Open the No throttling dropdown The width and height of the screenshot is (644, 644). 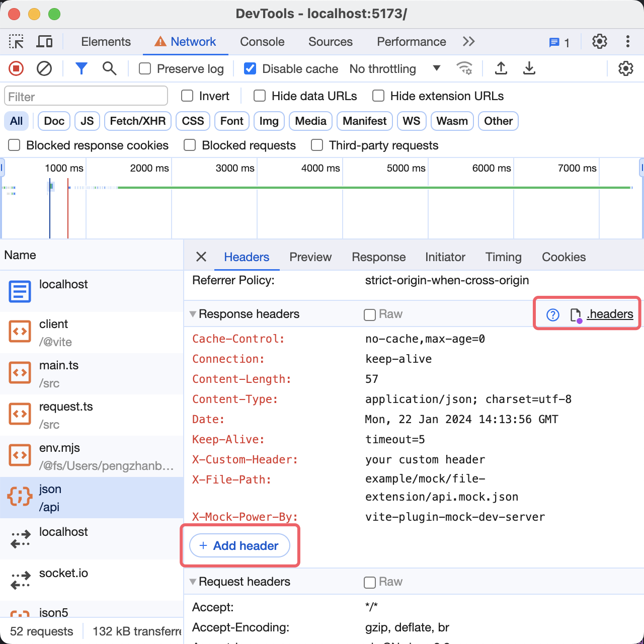[394, 68]
